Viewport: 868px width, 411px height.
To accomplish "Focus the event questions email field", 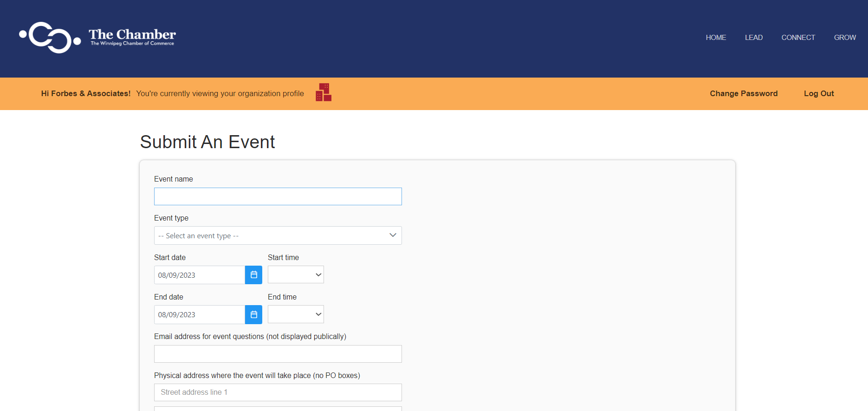I will (x=278, y=354).
